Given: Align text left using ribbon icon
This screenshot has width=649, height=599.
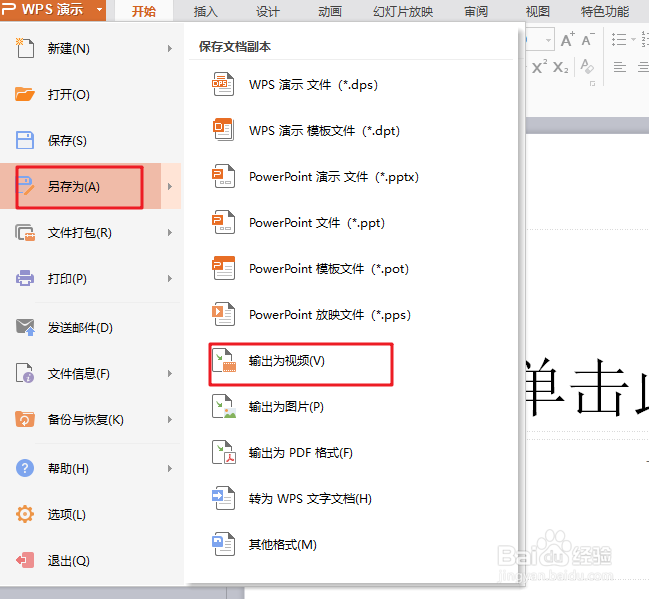Looking at the screenshot, I should (x=619, y=67).
